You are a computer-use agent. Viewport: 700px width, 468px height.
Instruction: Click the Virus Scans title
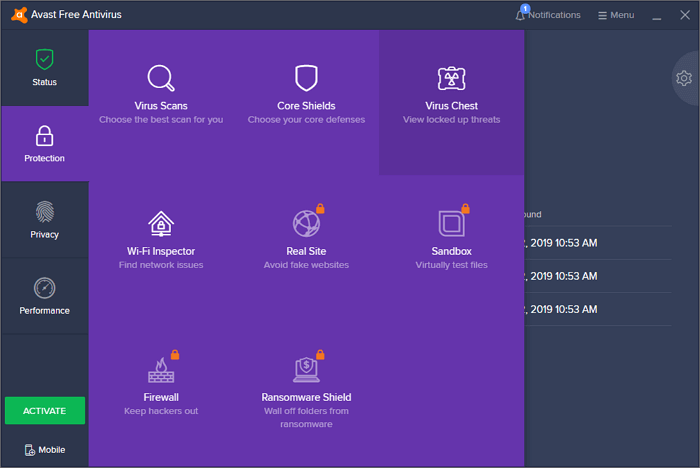(161, 106)
